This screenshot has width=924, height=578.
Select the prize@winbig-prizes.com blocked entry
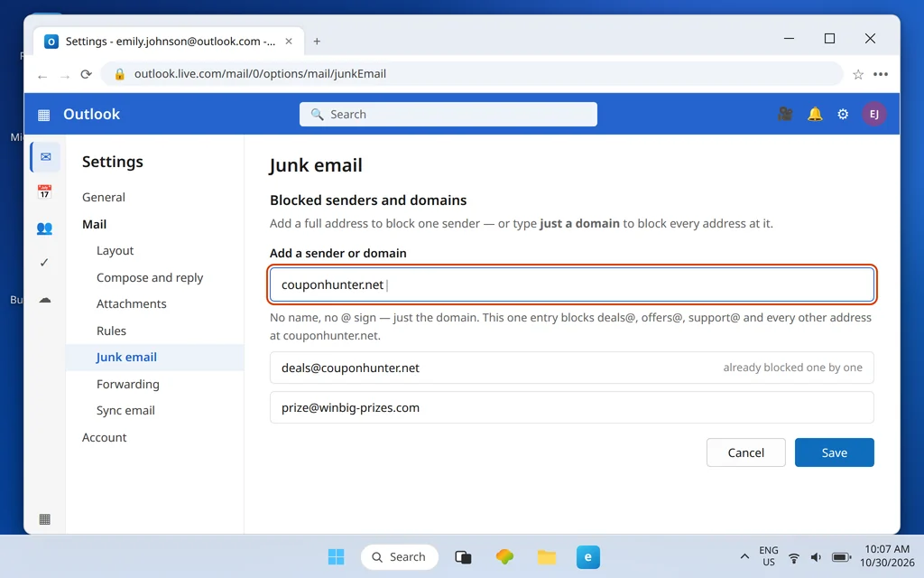point(571,407)
